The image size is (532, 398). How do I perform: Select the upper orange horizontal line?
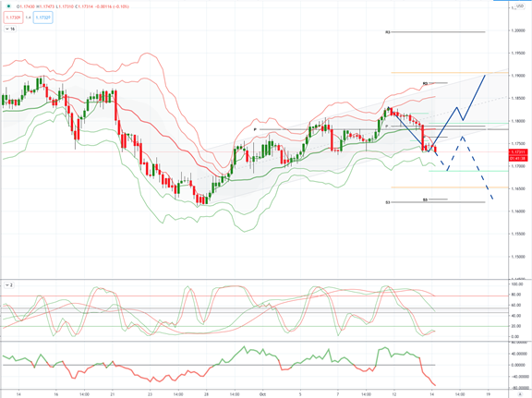(x=450, y=73)
